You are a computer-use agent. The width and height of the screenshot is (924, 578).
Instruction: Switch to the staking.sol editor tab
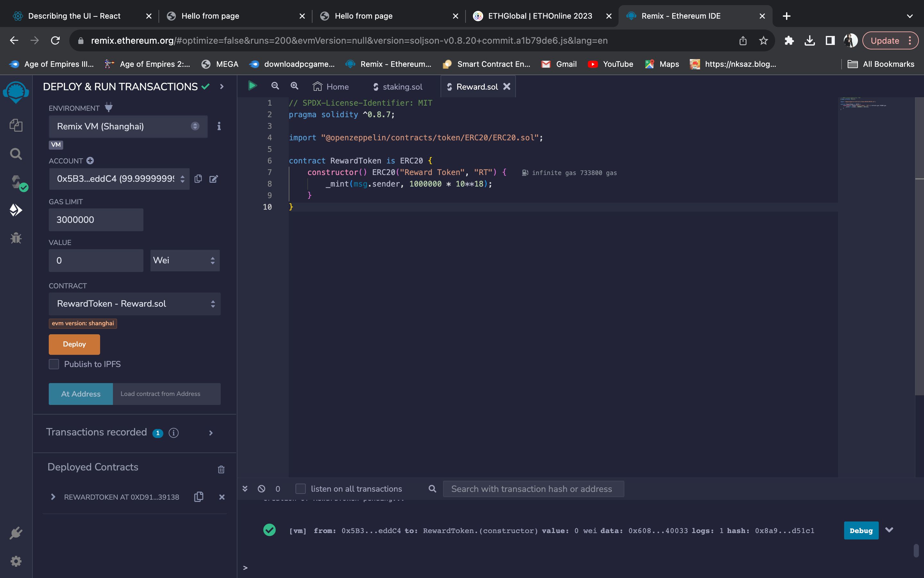tap(398, 87)
